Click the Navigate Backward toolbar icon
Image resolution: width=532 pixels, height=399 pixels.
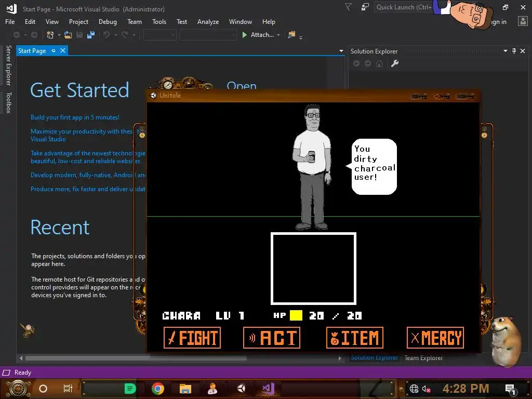pos(16,35)
